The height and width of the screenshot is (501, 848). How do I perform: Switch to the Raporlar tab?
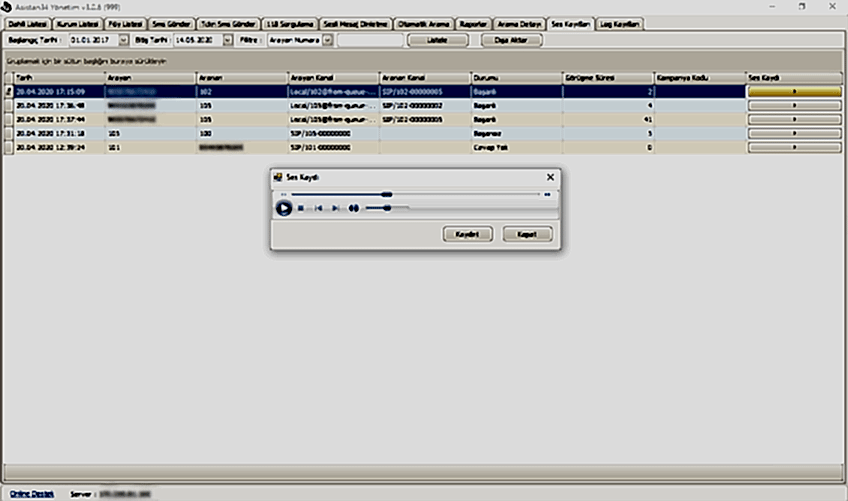pyautogui.click(x=473, y=24)
